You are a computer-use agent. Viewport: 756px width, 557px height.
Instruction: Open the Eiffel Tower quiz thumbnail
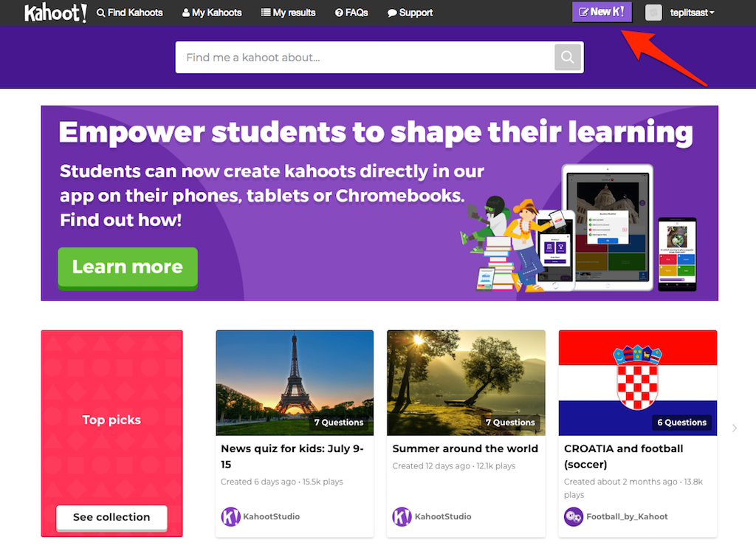(x=295, y=383)
